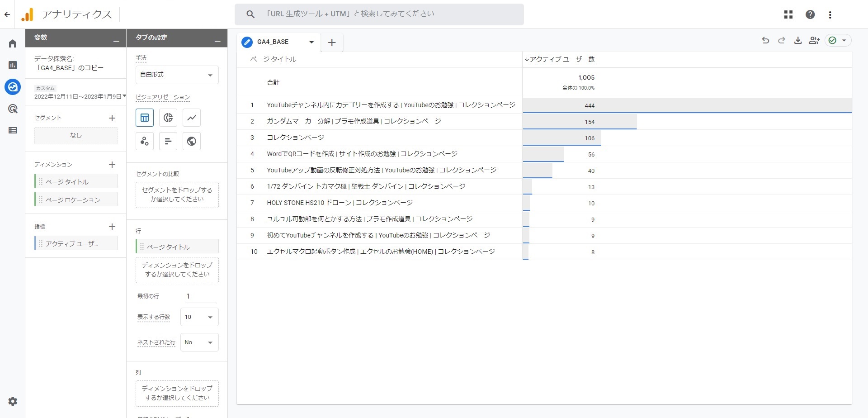Click the 154 active users value
This screenshot has width=868, height=418.
tap(590, 122)
